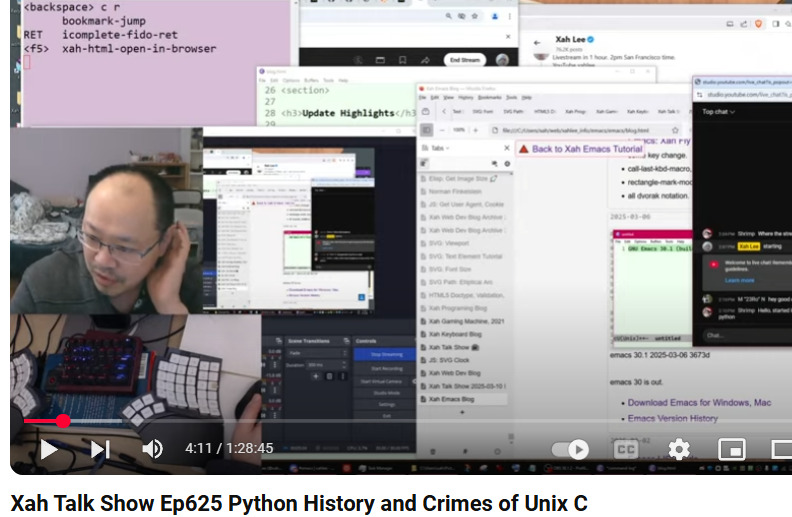Image resolution: width=792 pixels, height=517 pixels.
Task: Toggle the autoplay switch
Action: tap(570, 449)
